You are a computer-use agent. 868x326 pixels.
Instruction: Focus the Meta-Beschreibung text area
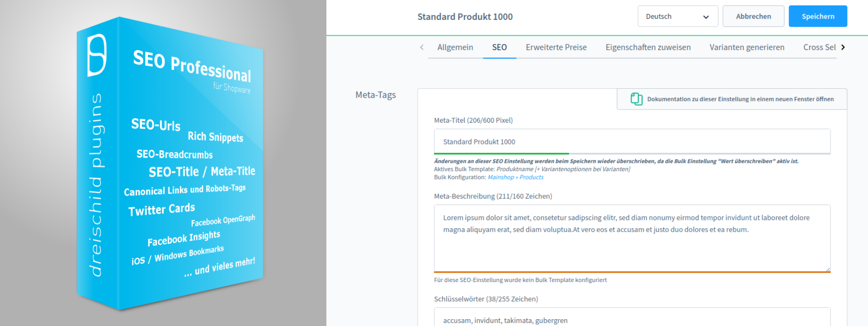coord(632,238)
